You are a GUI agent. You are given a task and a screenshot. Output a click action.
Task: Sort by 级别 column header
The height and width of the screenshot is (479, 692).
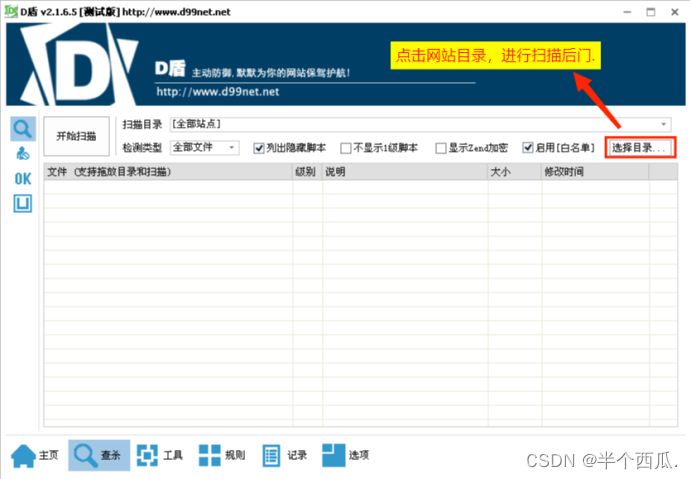308,172
